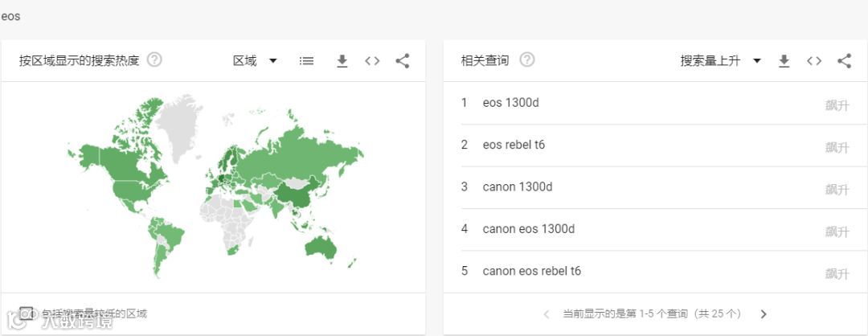Viewport: 868px width, 336px height.
Task: Go to previous page of related queries
Action: pyautogui.click(x=547, y=314)
